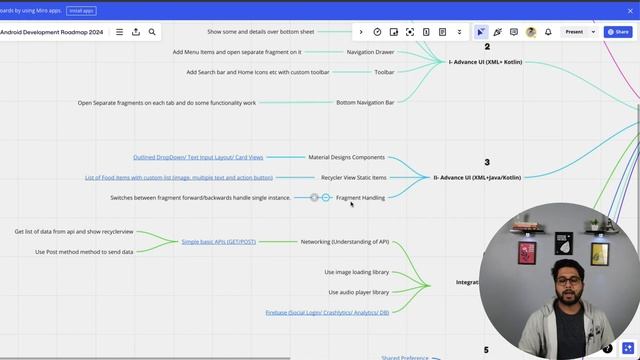
Task: Click the focus frame mode icon
Action: click(410, 32)
